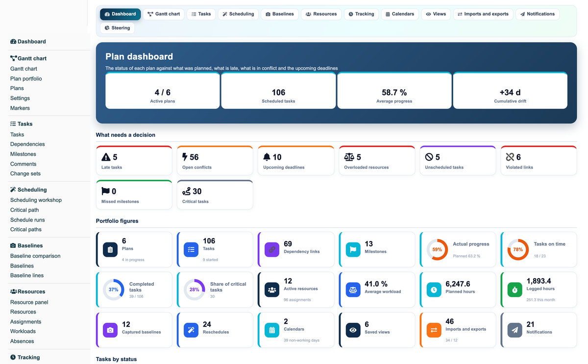588x364 pixels.
Task: Click the Calendars icon tile
Action: click(x=272, y=330)
